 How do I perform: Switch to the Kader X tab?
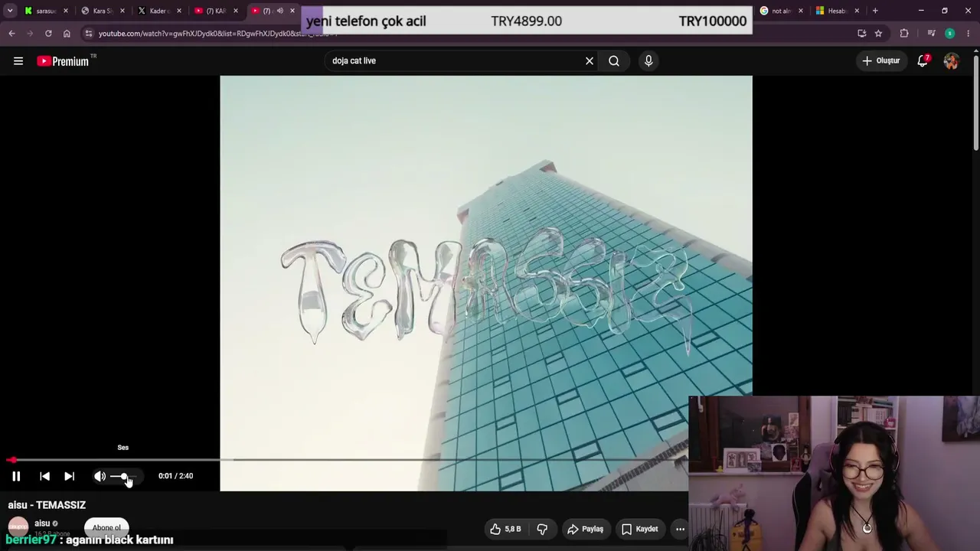[158, 11]
